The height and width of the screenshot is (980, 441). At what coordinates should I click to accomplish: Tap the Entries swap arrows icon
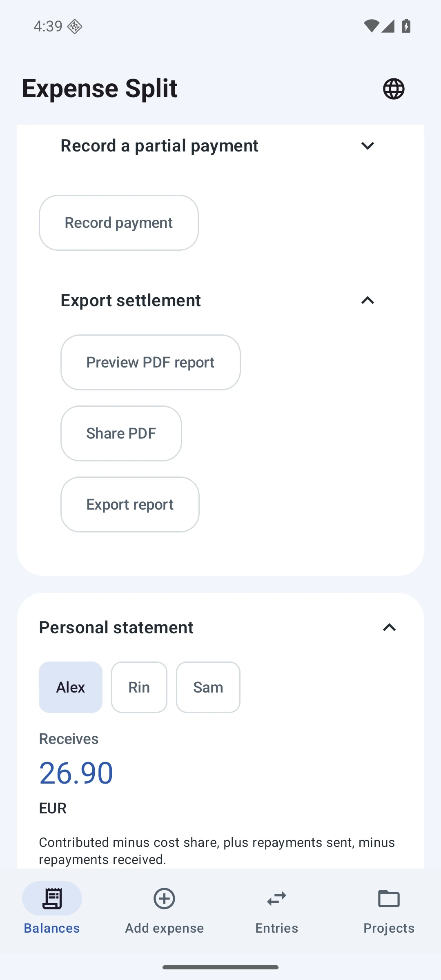[x=276, y=898]
